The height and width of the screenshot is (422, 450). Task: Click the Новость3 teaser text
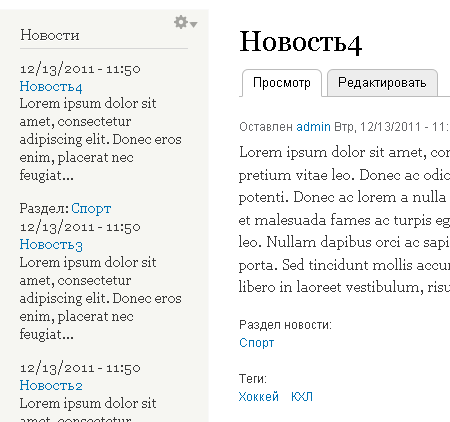100,298
